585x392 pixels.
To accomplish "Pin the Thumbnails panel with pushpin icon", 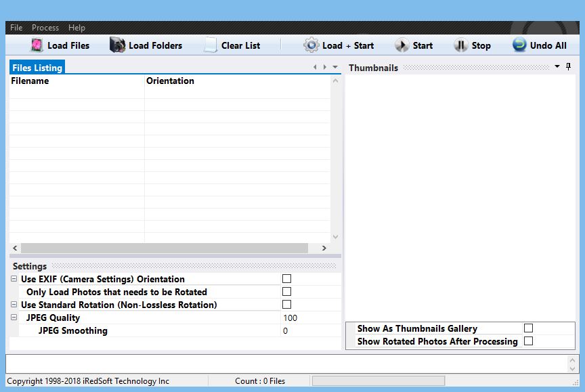I will pyautogui.click(x=568, y=67).
